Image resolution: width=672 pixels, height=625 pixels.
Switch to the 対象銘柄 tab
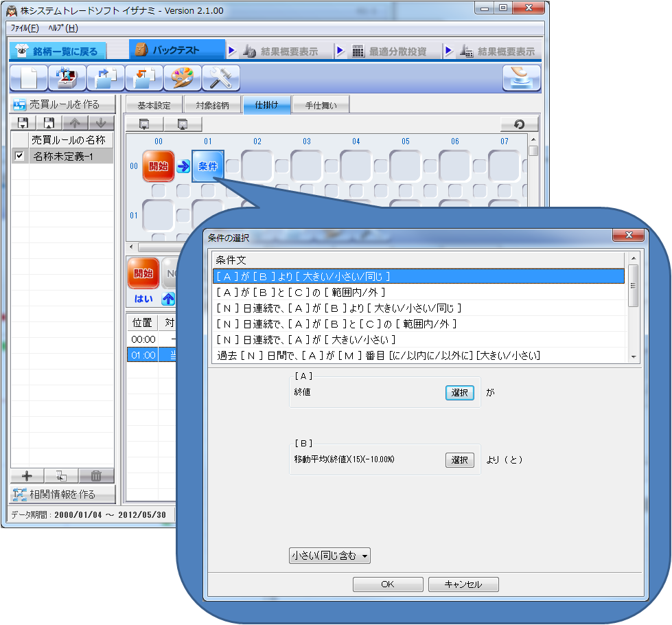(x=213, y=105)
